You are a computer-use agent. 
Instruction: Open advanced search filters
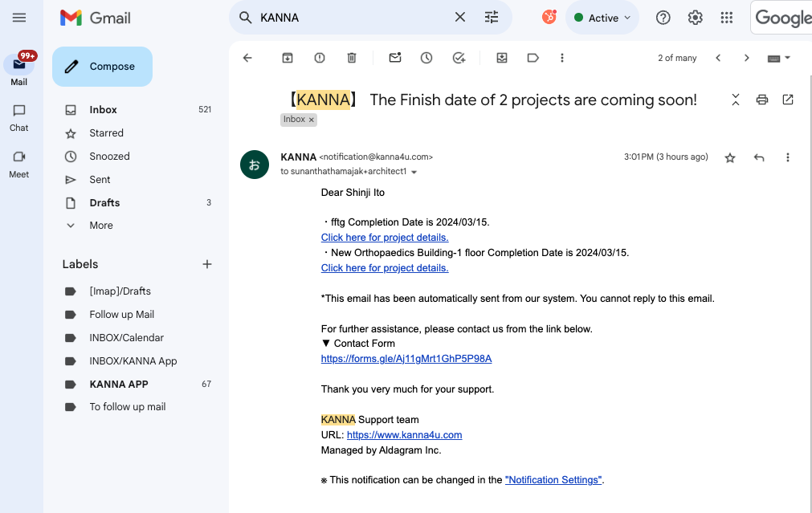[491, 16]
